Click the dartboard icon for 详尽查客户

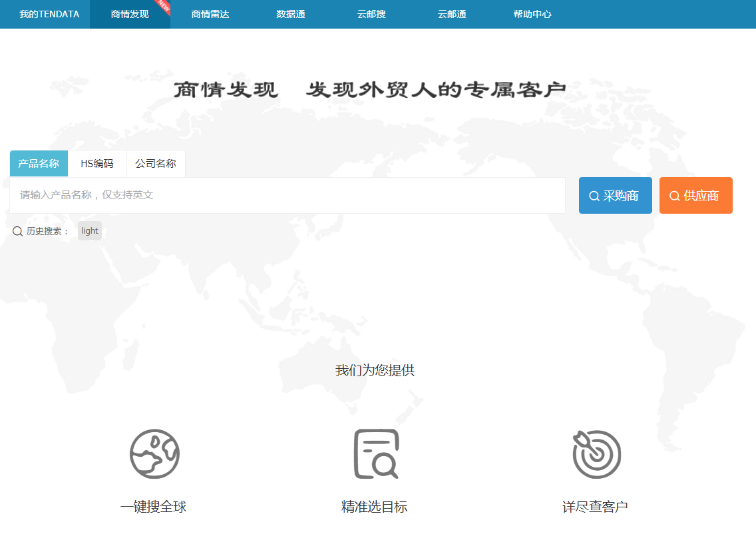[x=597, y=453]
